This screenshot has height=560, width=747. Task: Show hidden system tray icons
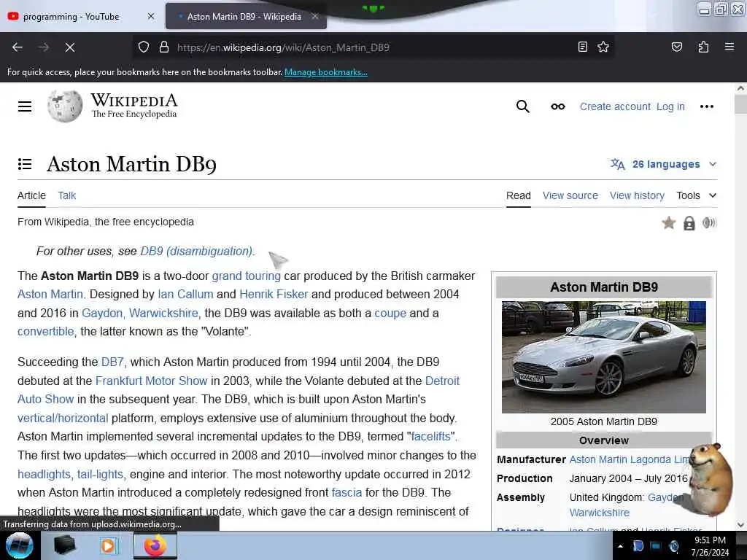click(x=620, y=546)
